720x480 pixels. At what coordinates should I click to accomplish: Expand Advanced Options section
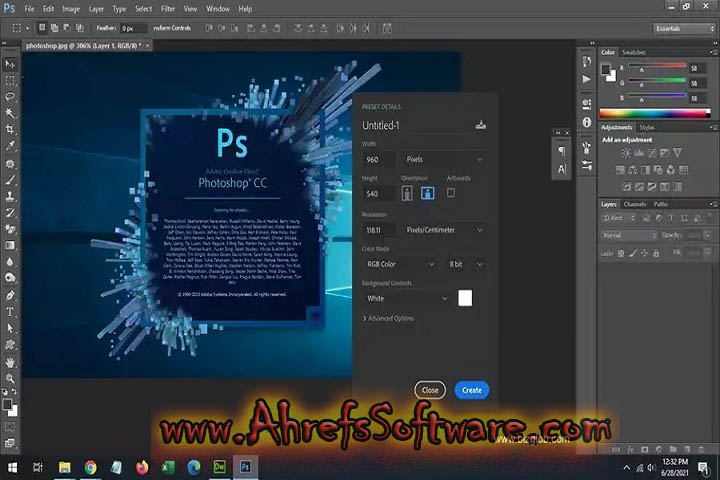(388, 318)
